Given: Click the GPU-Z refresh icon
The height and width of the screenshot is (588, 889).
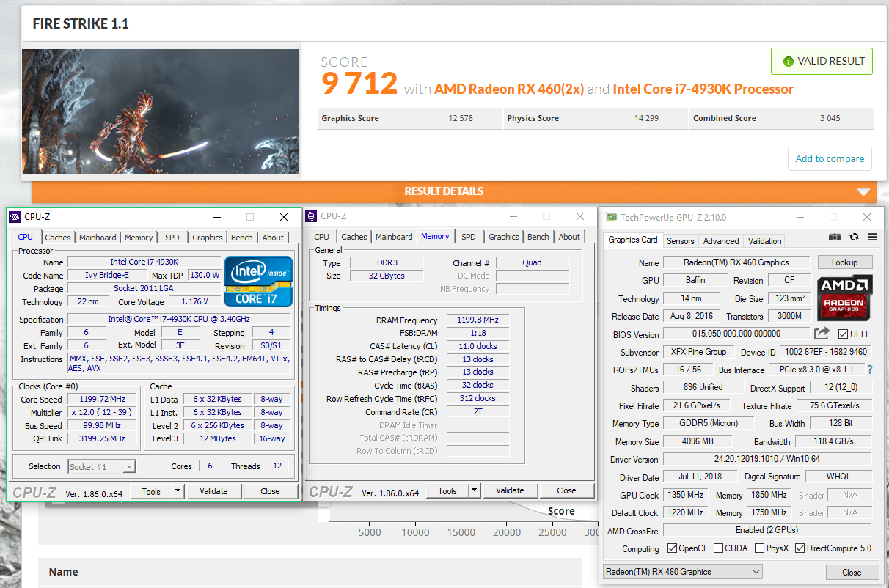Looking at the screenshot, I should 854,238.
